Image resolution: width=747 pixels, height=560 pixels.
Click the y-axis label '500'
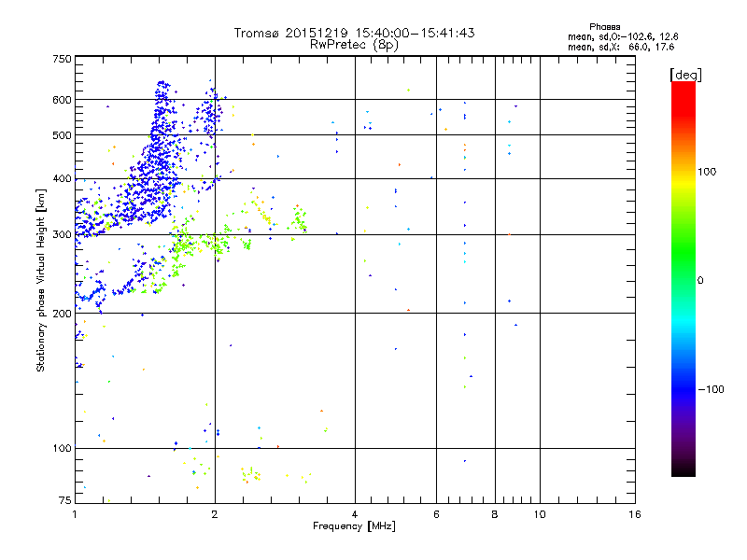coord(62,135)
